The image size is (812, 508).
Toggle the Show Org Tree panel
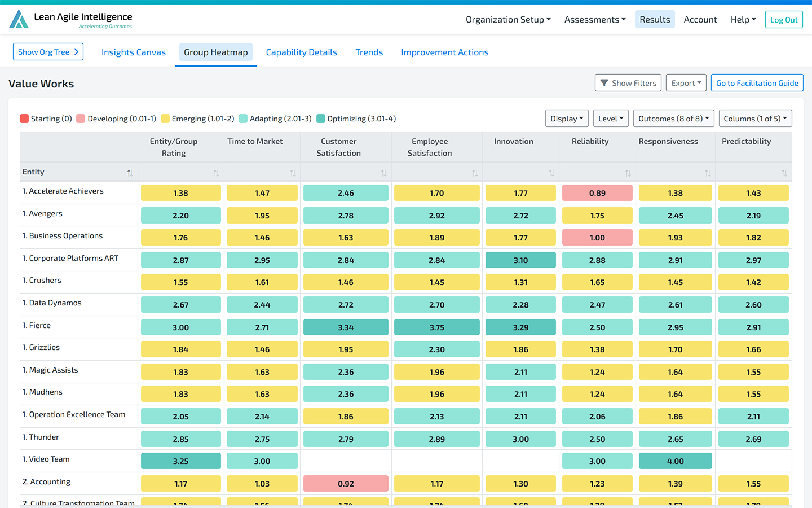point(48,52)
